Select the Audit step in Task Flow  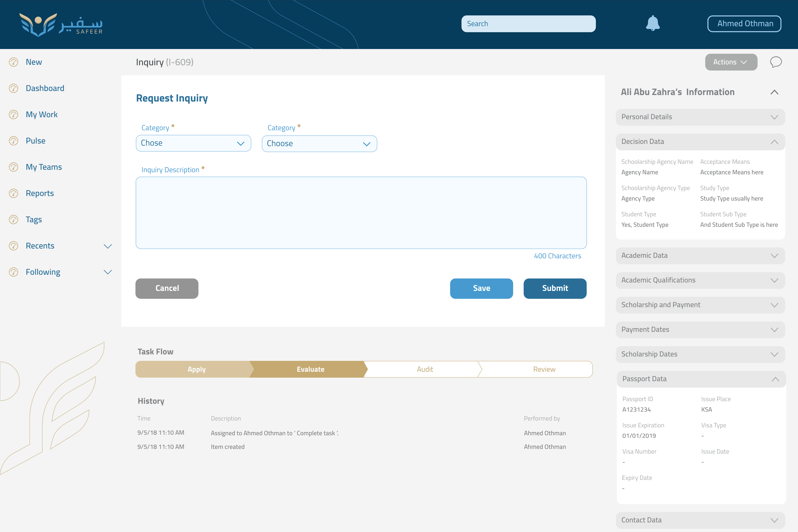tap(425, 369)
